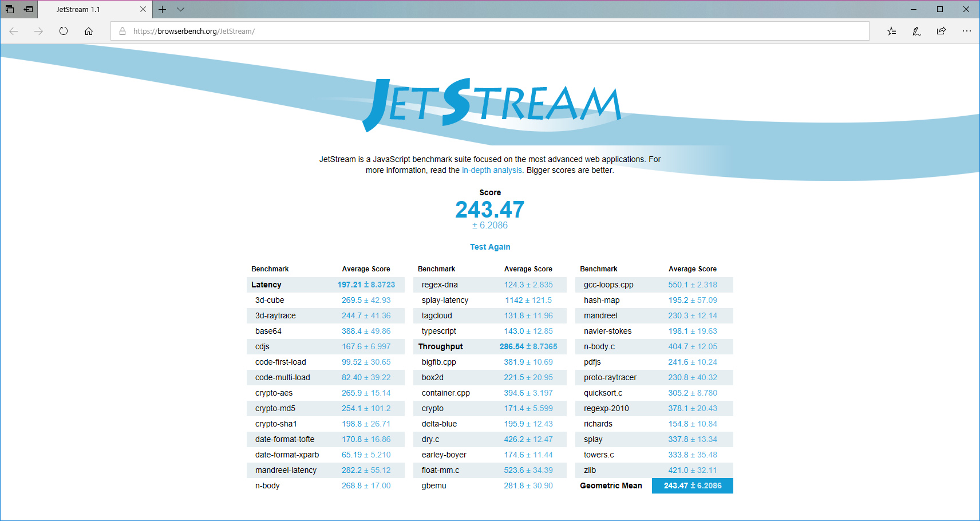The height and width of the screenshot is (521, 980).
Task: Click the site security lock icon
Action: [122, 31]
